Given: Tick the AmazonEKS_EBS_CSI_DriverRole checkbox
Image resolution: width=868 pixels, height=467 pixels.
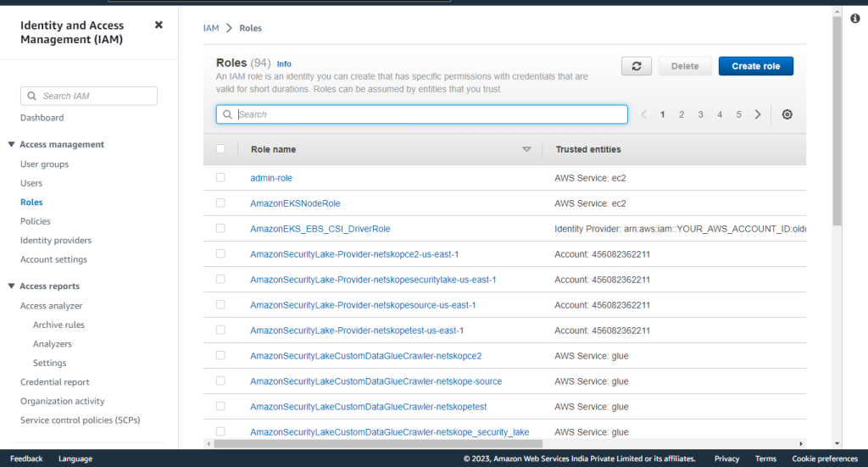Looking at the screenshot, I should coord(221,229).
